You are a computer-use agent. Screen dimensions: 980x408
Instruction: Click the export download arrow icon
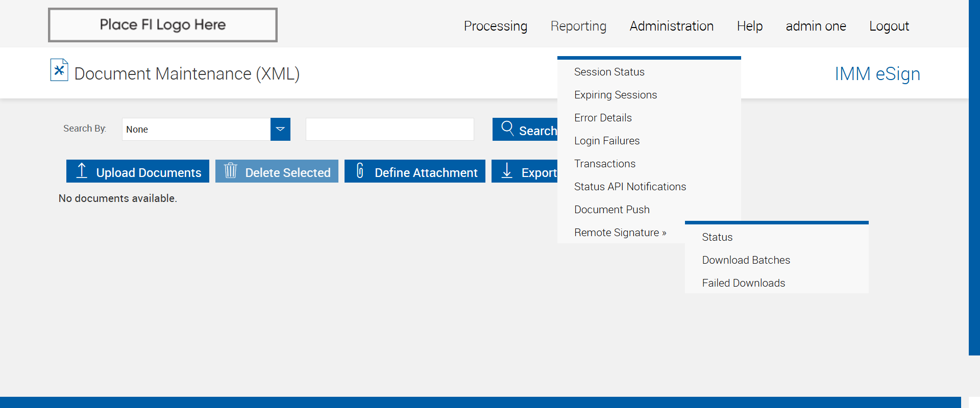507,171
